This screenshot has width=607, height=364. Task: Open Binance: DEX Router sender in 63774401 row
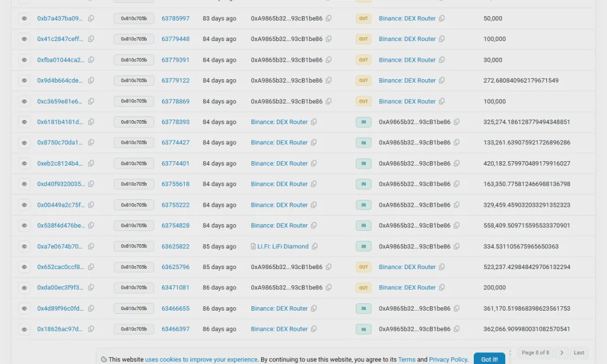click(279, 163)
